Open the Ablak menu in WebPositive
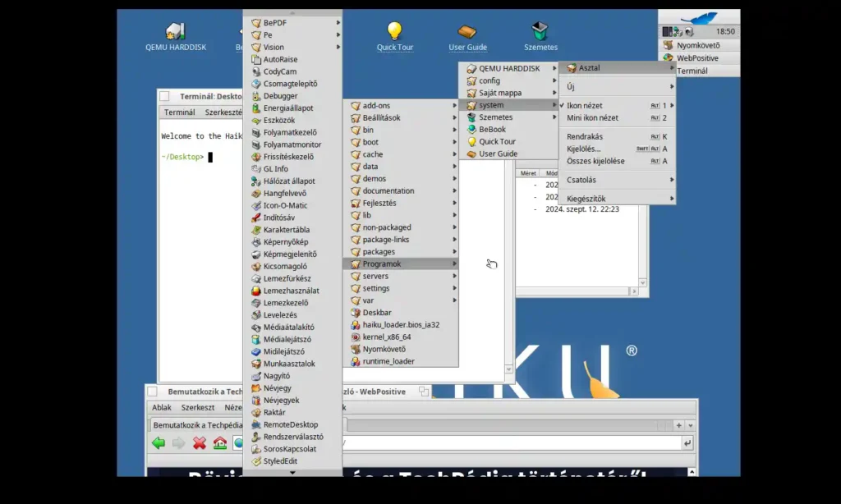841x504 pixels. (x=162, y=407)
